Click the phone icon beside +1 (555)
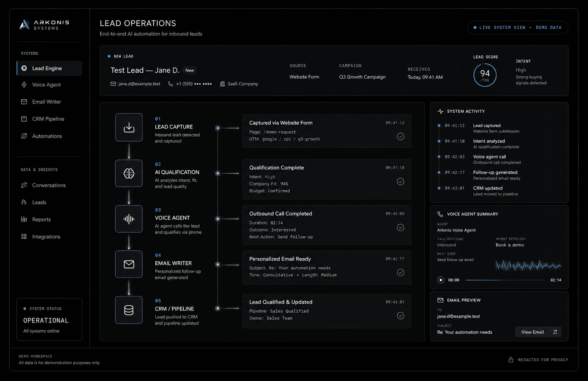This screenshot has height=381, width=588. [170, 84]
